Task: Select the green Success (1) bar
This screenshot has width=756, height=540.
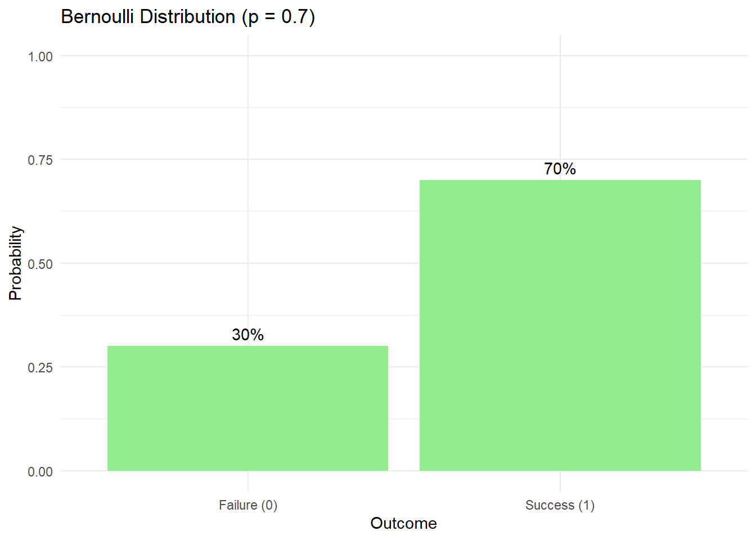Action: pos(560,325)
